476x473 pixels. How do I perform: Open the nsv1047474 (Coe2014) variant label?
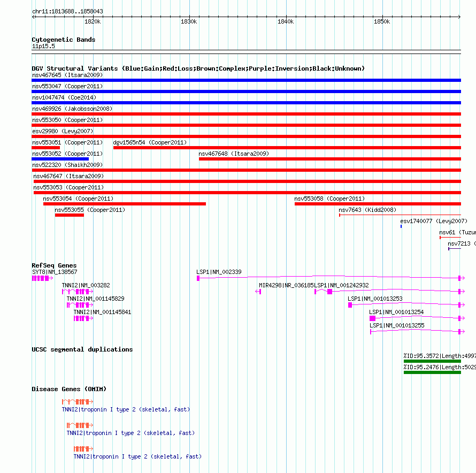pyautogui.click(x=64, y=97)
